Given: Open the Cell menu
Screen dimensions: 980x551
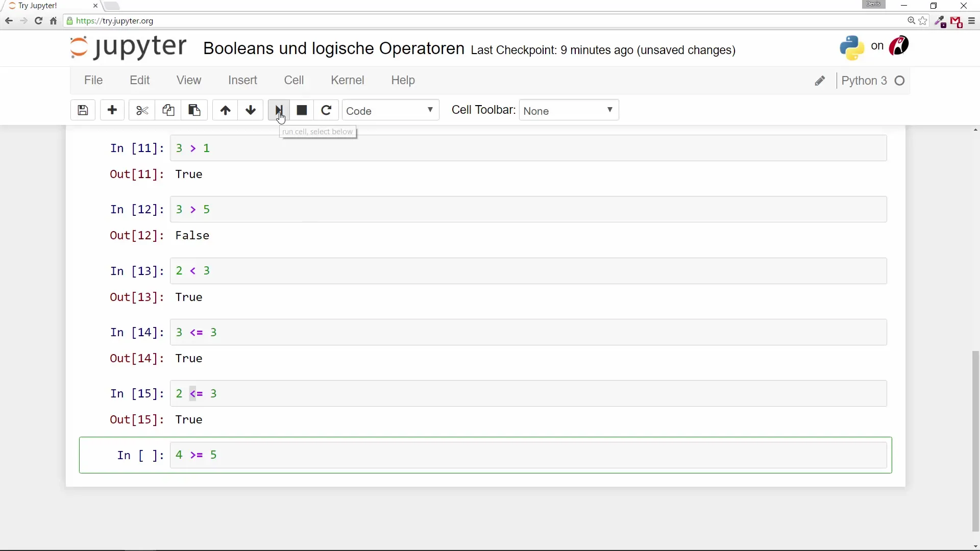Looking at the screenshot, I should click(x=293, y=81).
